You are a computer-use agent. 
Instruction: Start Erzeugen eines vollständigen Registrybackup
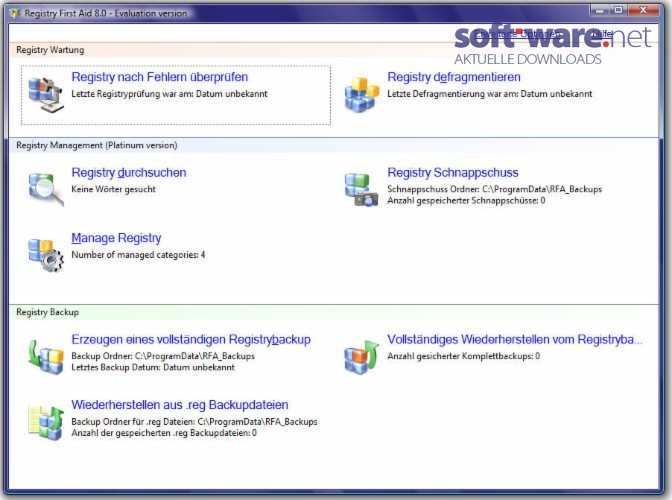191,339
